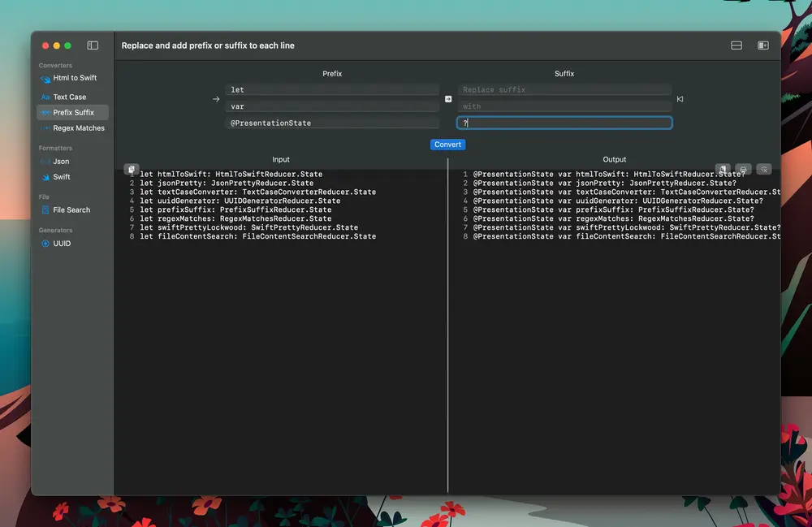
Task: Copy the Output text using clipboard icon
Action: [723, 169]
